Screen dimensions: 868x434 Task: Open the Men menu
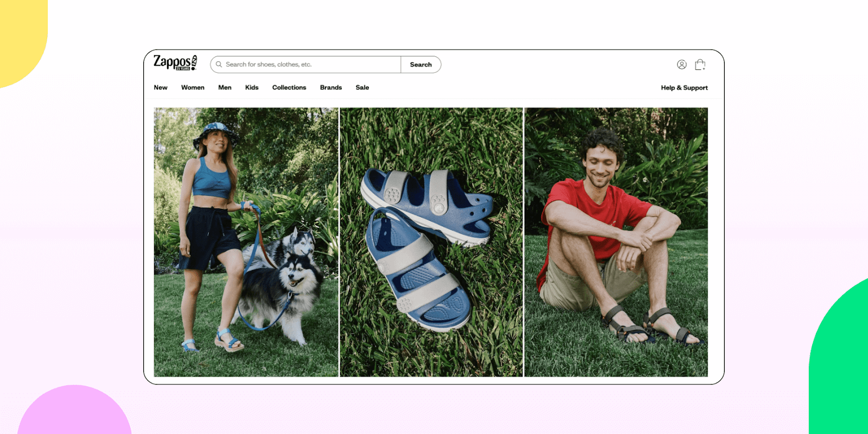(x=225, y=87)
